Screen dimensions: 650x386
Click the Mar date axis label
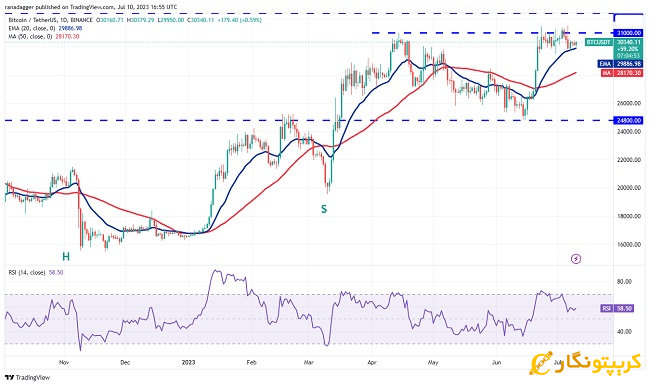308,362
